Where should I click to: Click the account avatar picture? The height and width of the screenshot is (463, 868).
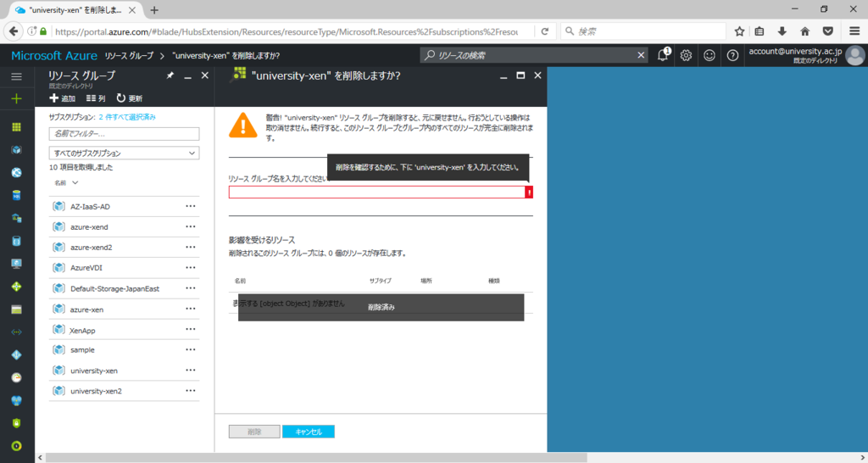coord(854,55)
